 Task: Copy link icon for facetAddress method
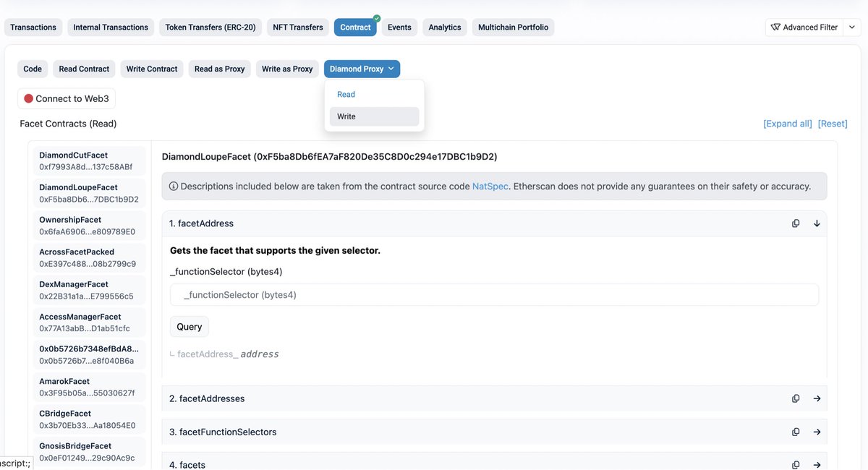click(796, 223)
